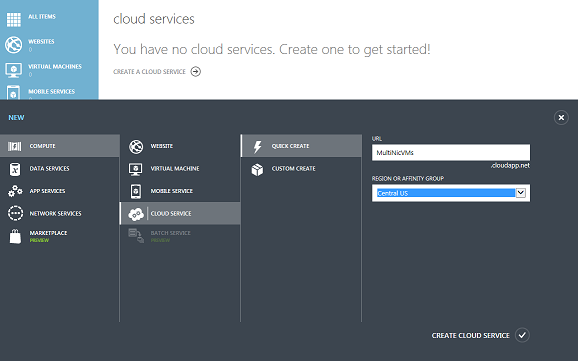Click the cloud services page title
578x361 pixels.
pos(154,19)
